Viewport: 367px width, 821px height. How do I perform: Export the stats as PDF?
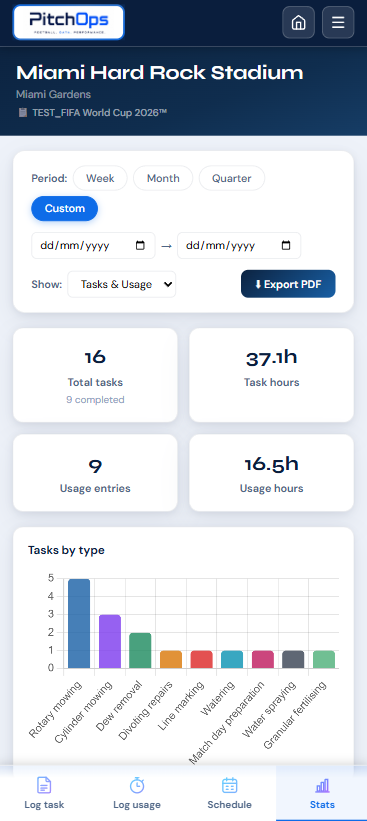(288, 284)
